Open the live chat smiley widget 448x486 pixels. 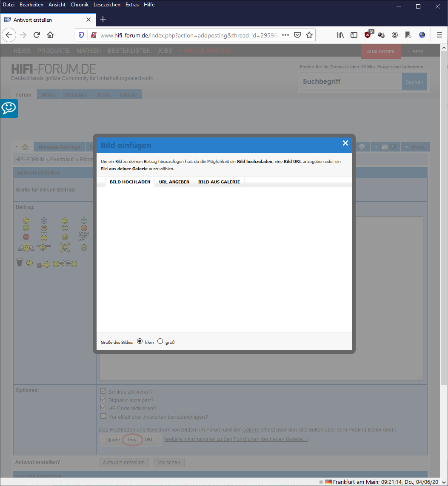tap(9, 109)
